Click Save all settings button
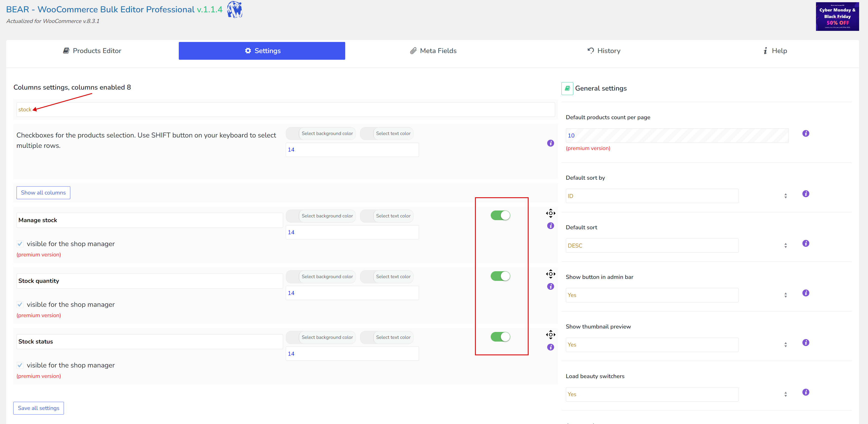Viewport: 868px width, 424px height. (39, 408)
